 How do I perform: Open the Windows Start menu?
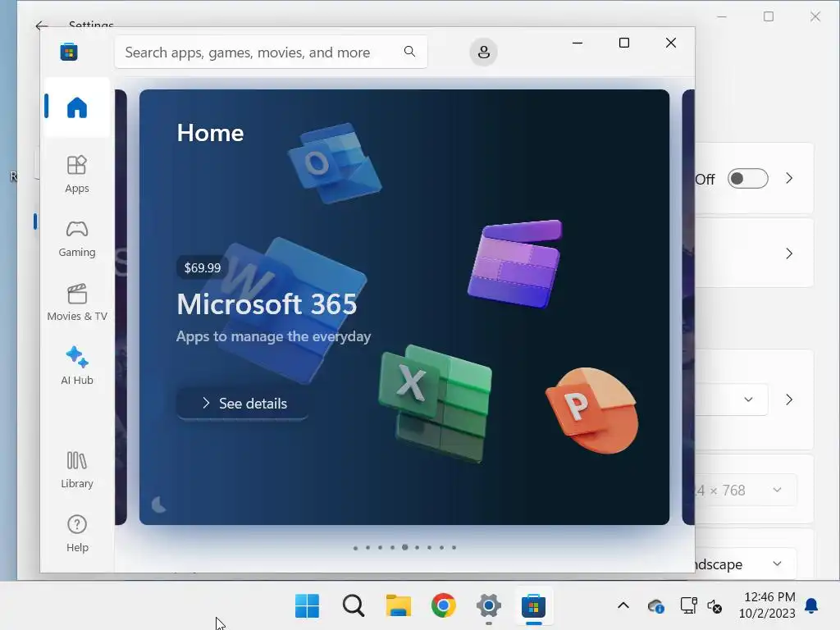(307, 606)
